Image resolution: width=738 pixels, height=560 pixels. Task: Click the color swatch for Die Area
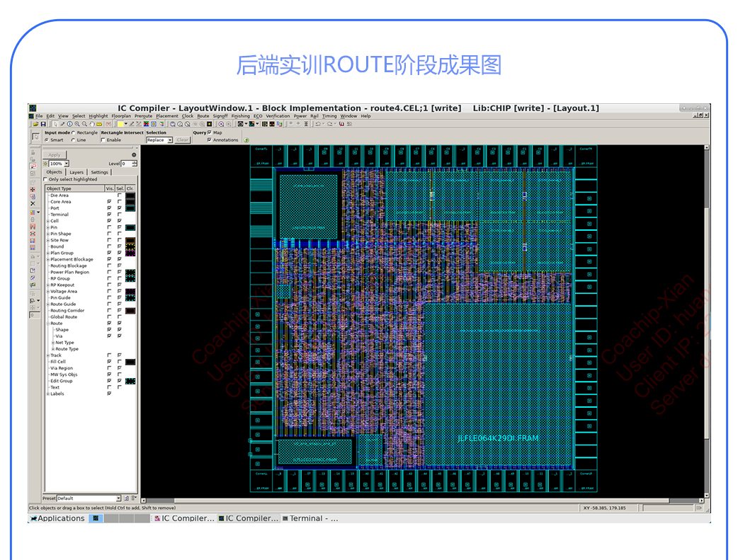click(130, 195)
